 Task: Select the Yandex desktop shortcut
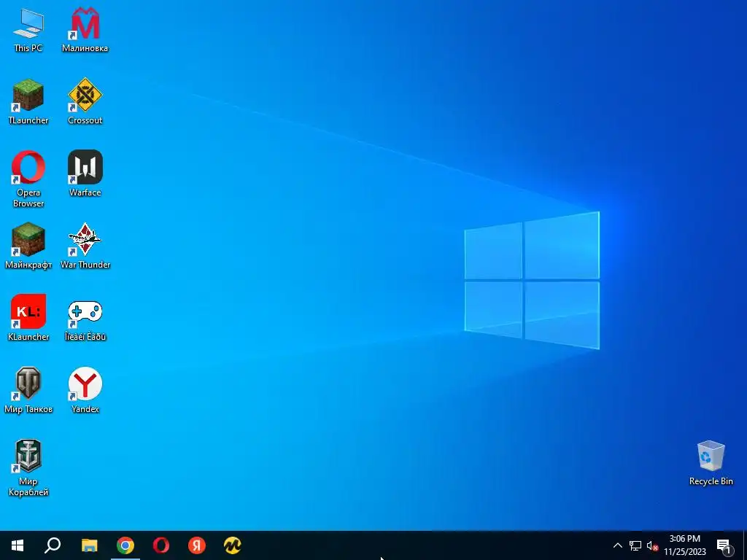tap(85, 391)
